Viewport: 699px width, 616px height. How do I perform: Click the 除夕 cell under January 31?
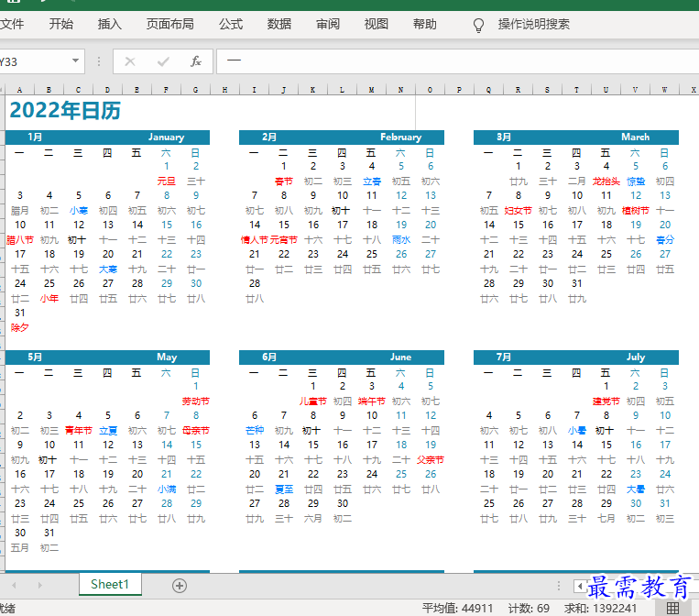[19, 328]
